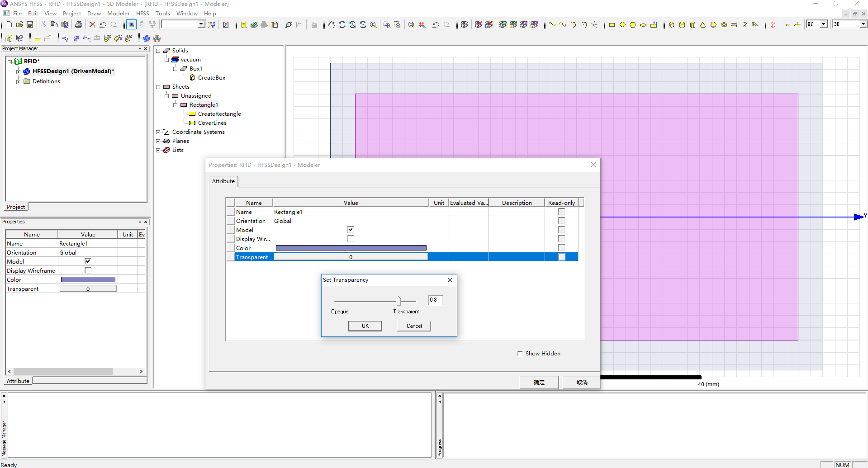The image size is (868, 468).
Task: Click the Color swatch in Properties dialog
Action: pyautogui.click(x=351, y=248)
